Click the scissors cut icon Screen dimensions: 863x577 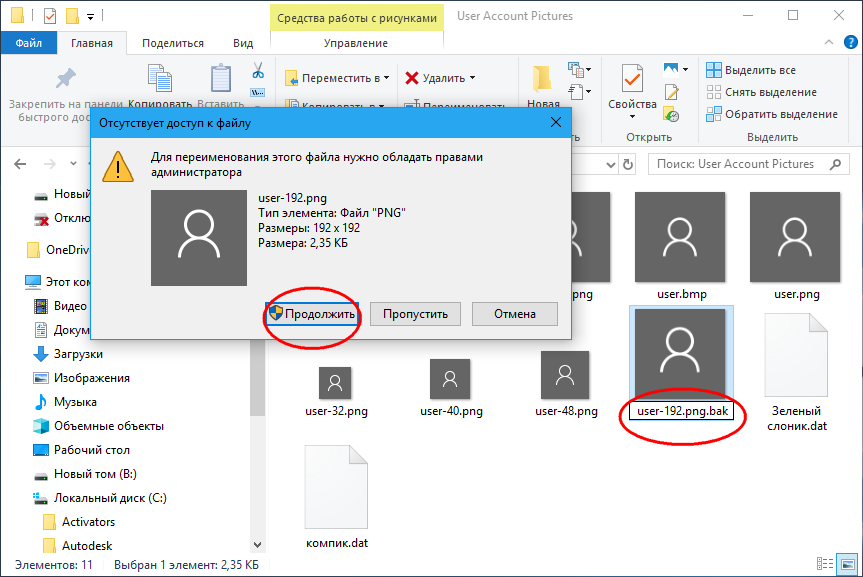[x=258, y=70]
